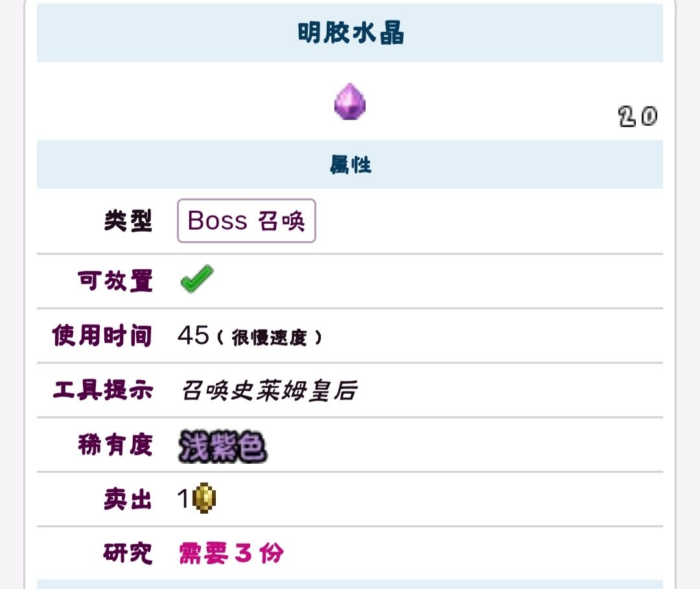The height and width of the screenshot is (589, 700).
Task: Click the use time value 45
Action: (x=192, y=336)
